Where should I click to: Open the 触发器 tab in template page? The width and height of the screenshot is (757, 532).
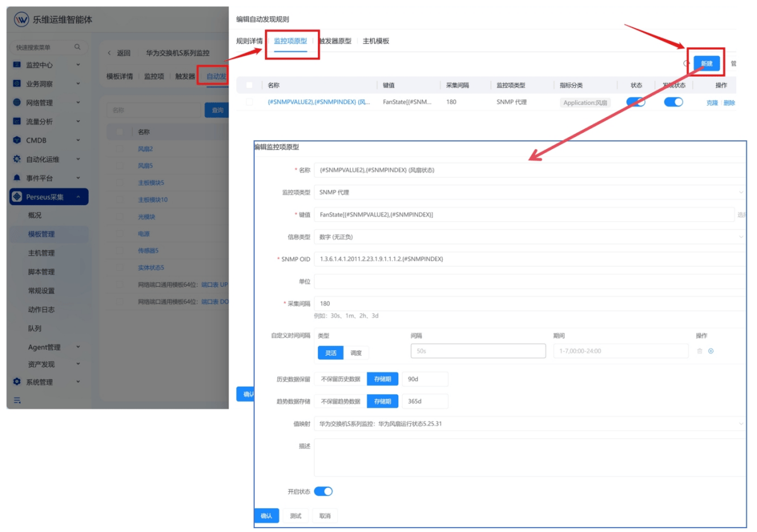(185, 76)
